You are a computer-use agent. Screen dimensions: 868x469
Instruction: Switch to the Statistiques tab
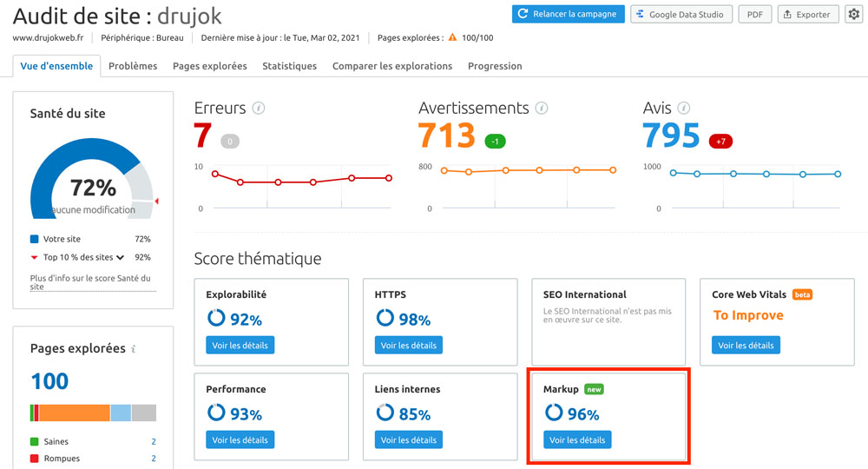tap(290, 66)
